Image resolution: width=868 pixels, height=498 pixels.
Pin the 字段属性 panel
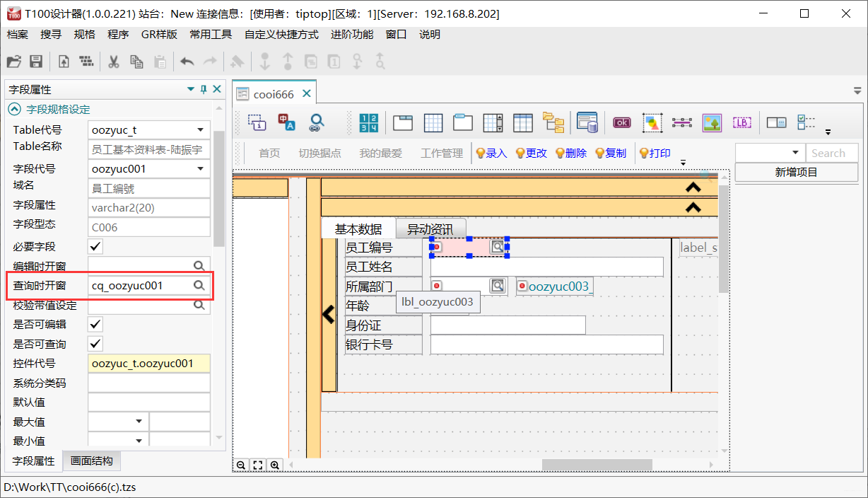tap(204, 89)
